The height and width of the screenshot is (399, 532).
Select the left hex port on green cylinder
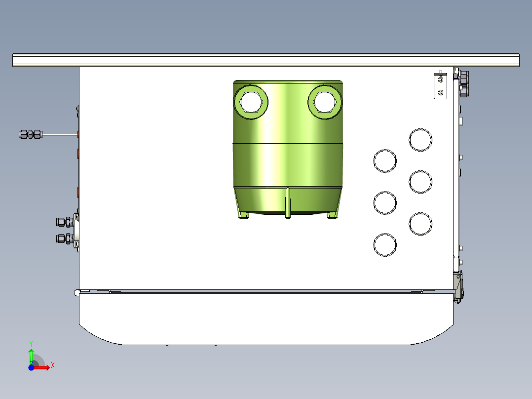251,102
